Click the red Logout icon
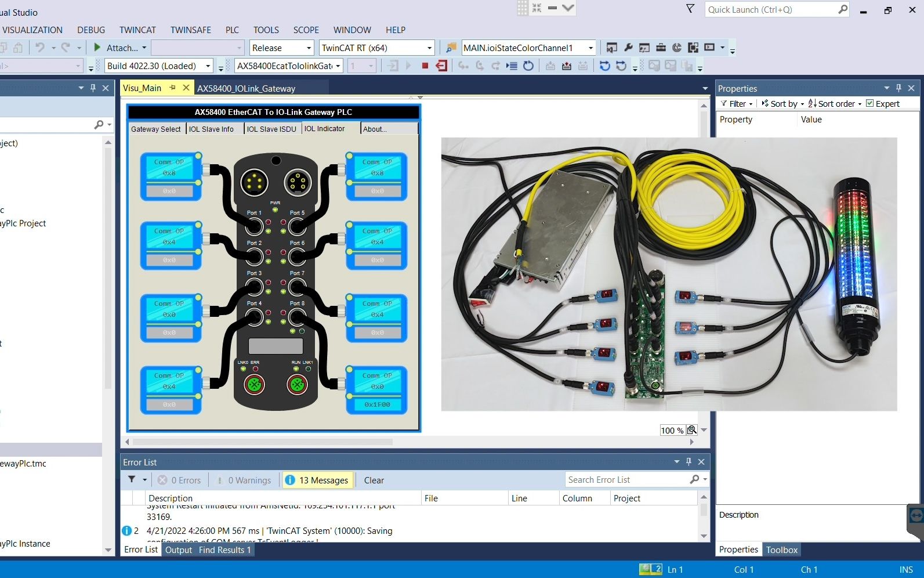The width and height of the screenshot is (924, 578). tap(441, 66)
